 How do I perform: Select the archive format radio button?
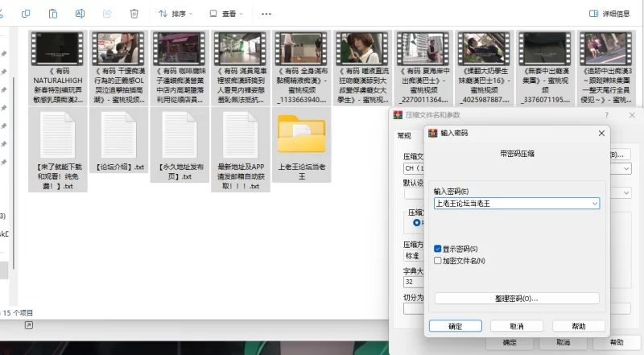coord(417,223)
